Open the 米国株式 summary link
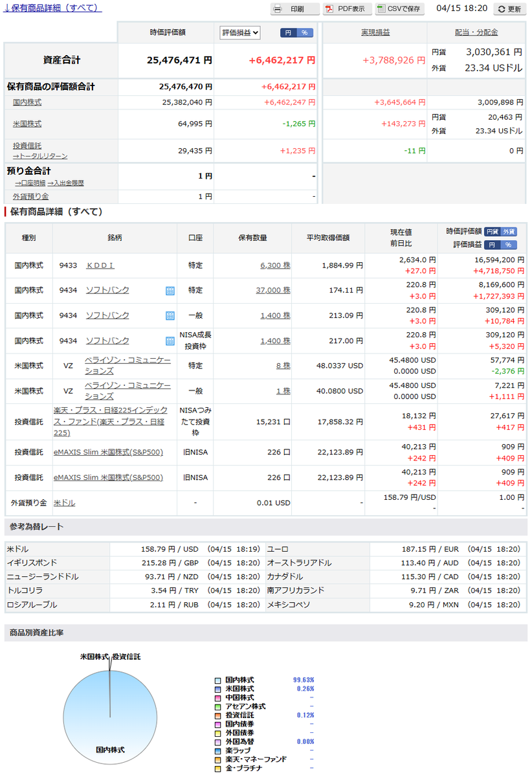Image resolution: width=532 pixels, height=777 pixels. 27,124
